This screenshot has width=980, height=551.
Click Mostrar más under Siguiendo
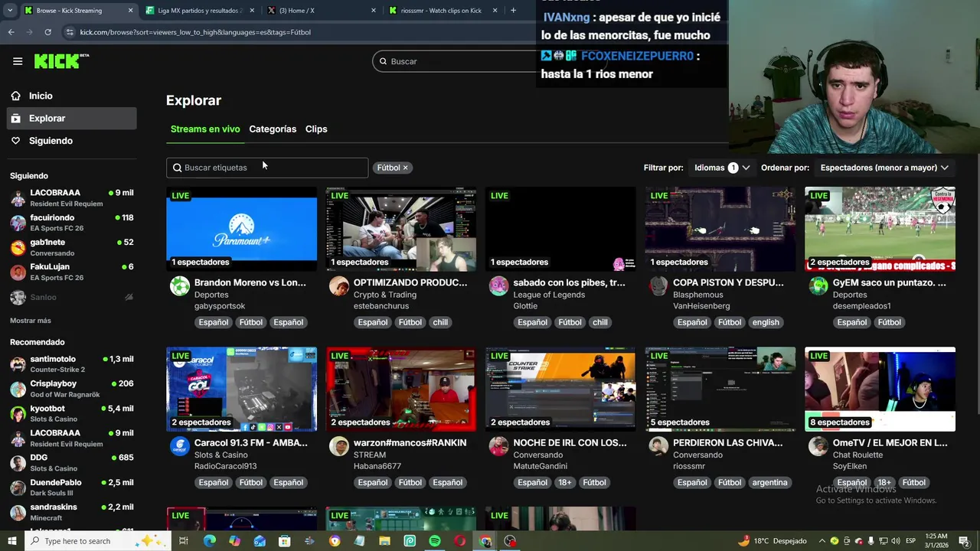click(31, 321)
